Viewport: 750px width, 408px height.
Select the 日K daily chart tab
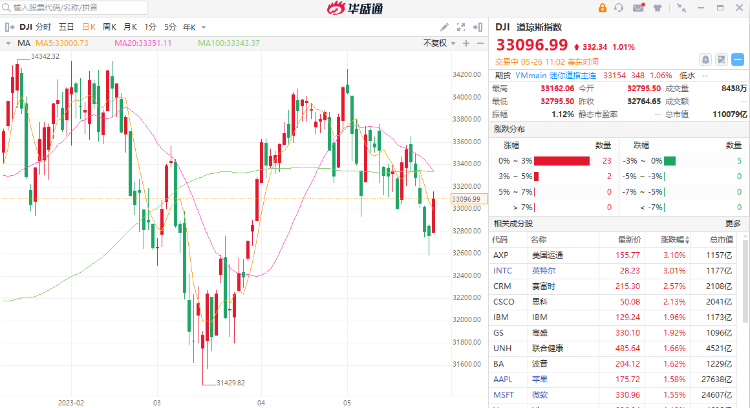pos(88,27)
